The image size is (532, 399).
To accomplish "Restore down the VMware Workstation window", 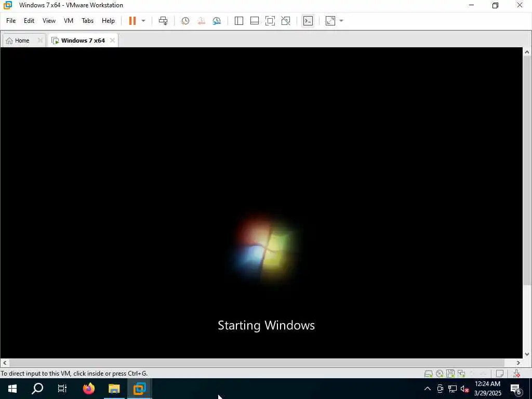I will 495,5.
